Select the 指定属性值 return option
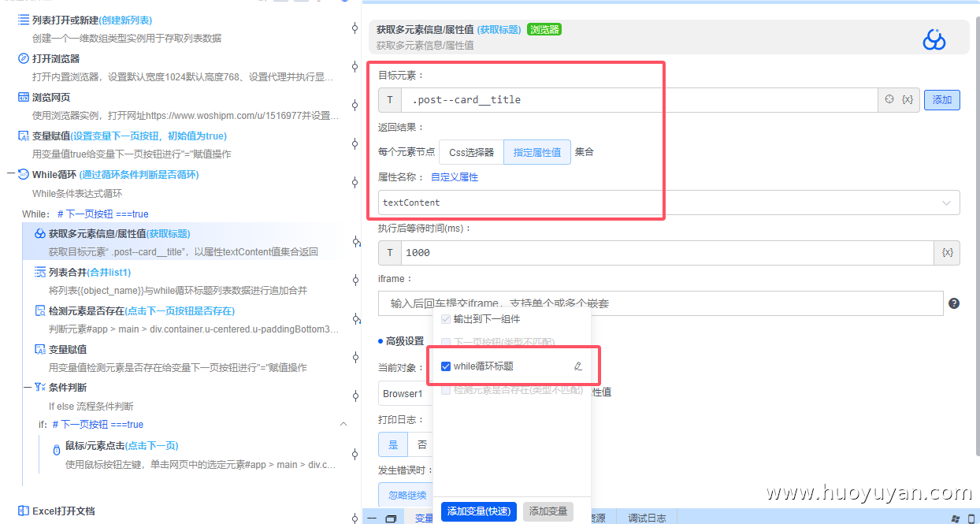 [x=537, y=152]
